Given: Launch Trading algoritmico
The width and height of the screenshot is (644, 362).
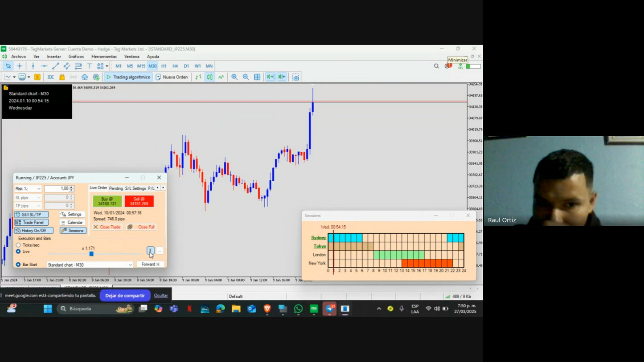Looking at the screenshot, I should click(x=128, y=77).
